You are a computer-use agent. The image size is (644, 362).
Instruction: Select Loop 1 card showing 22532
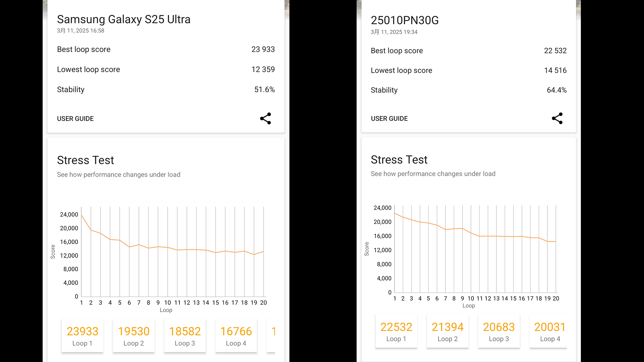click(x=396, y=331)
